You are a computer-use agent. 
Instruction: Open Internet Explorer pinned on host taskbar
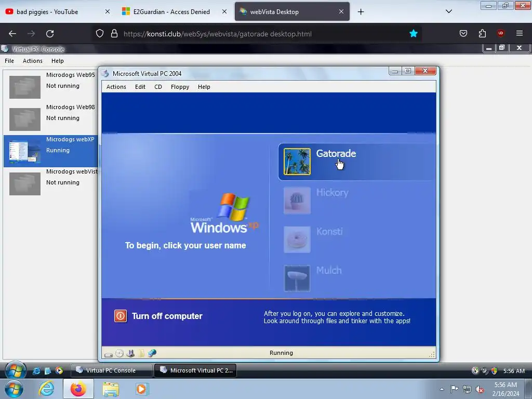pos(46,389)
